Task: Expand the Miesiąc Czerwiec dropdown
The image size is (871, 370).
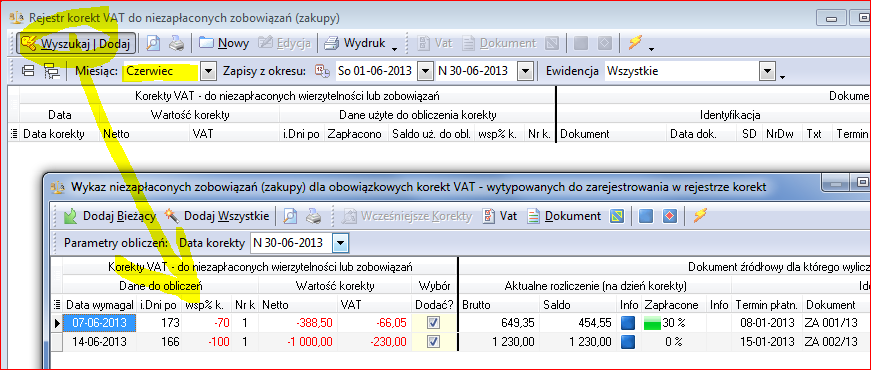Action: pyautogui.click(x=208, y=71)
